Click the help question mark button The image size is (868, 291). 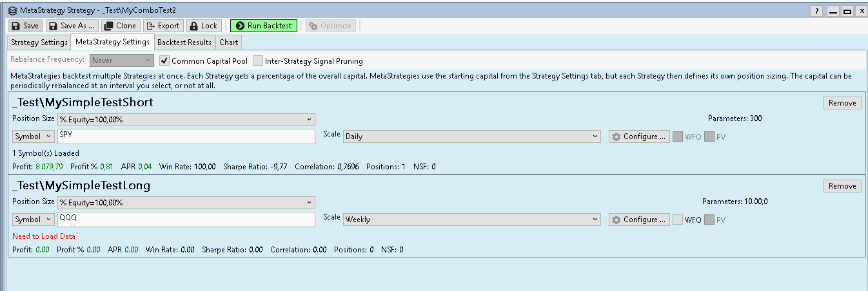coord(817,11)
